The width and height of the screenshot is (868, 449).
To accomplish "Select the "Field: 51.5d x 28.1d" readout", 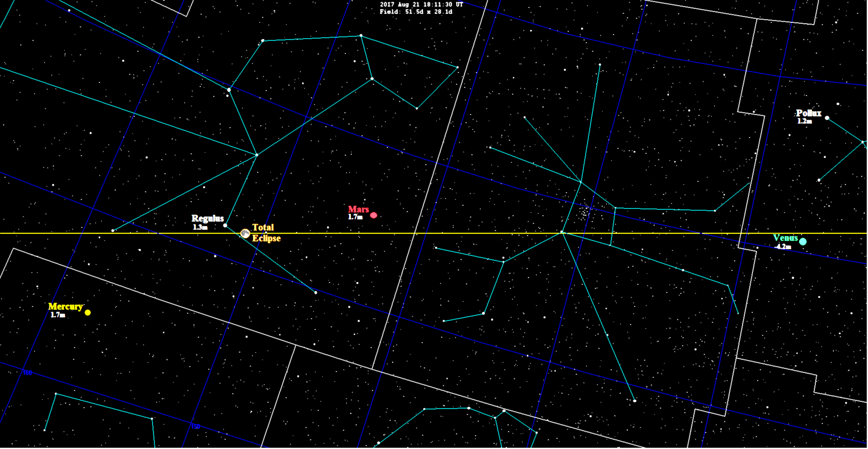I will 416,12.
